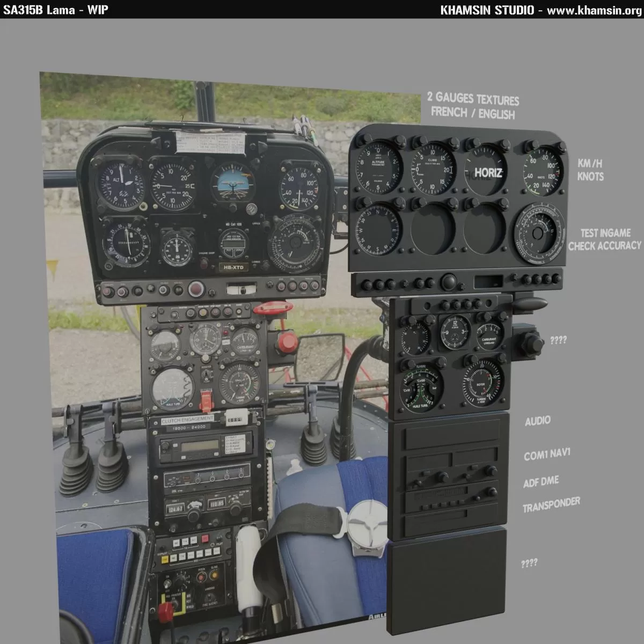Toggle the large center knob on 3D switch row
The image size is (644, 644).
pyautogui.click(x=449, y=281)
